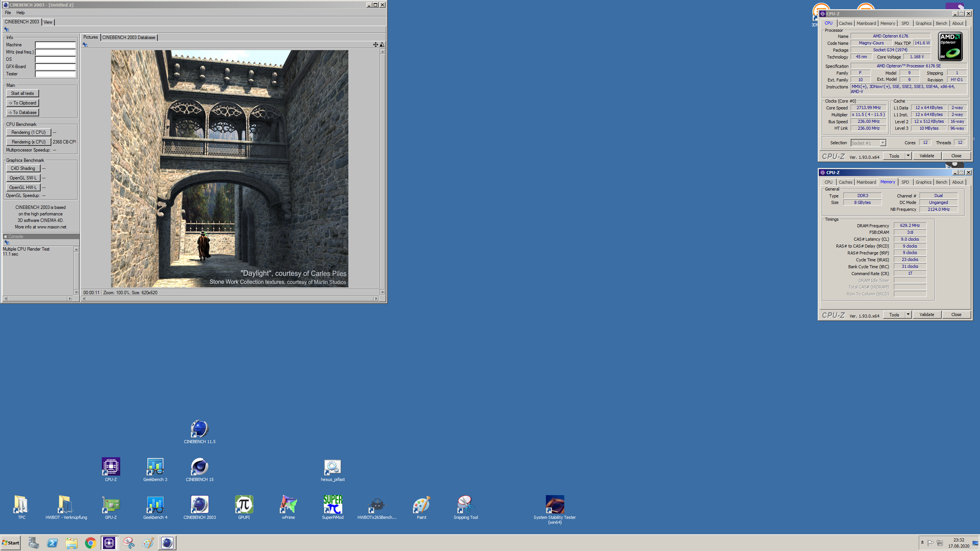Open the HWBOTx265Bench desktop shortcut
Viewport: 980px width, 551px height.
377,507
